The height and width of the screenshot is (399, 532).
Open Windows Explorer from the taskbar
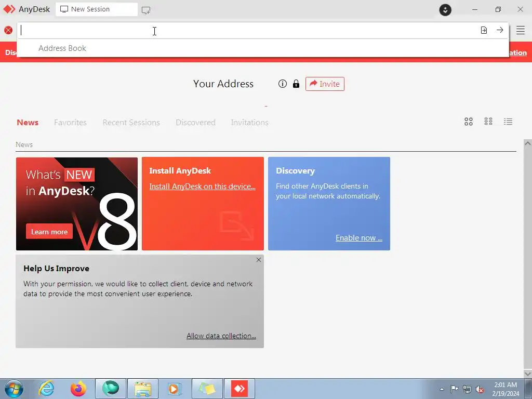(143, 389)
